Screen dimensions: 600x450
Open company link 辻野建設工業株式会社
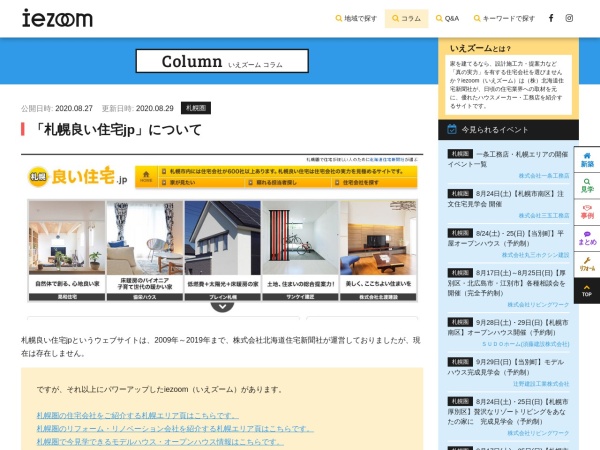[541, 383]
